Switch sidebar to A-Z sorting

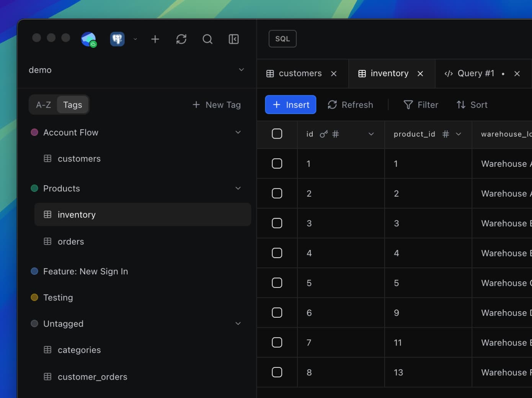[x=43, y=105]
